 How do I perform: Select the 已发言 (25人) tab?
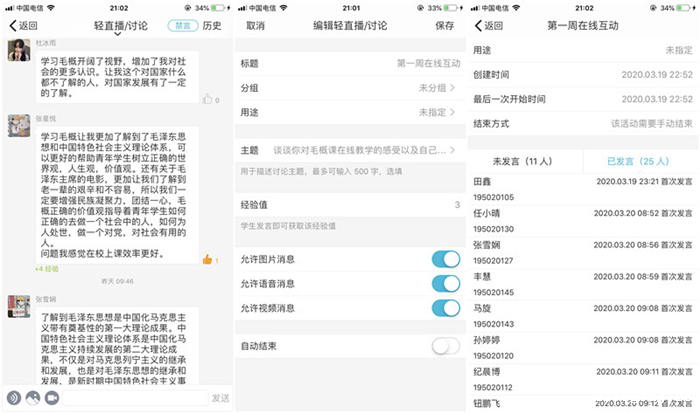(641, 160)
